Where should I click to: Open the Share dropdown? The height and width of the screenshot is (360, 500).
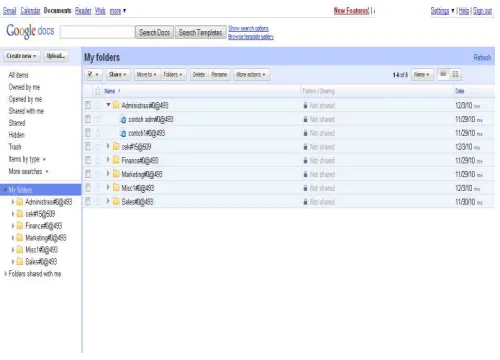coord(117,75)
